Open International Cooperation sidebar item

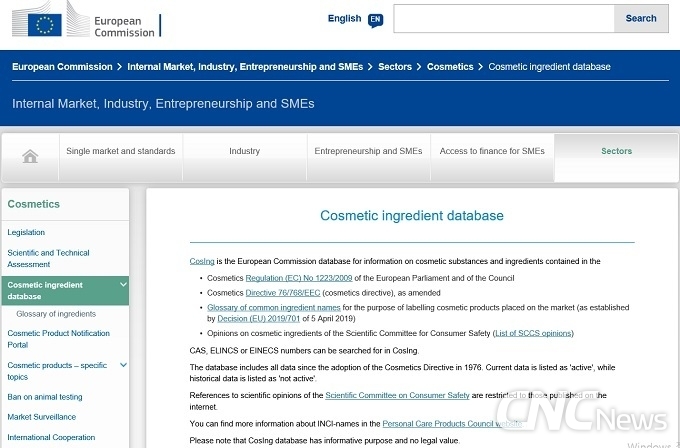click(x=51, y=437)
